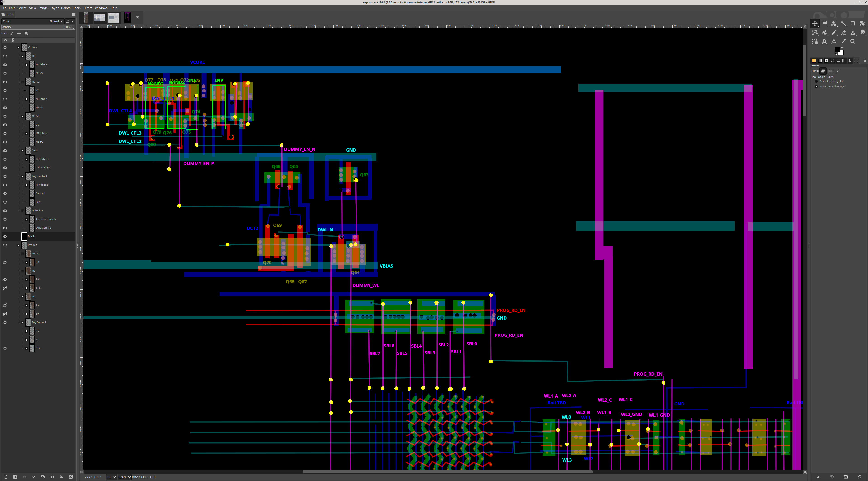Select the Text tool
The width and height of the screenshot is (868, 481).
(x=824, y=41)
